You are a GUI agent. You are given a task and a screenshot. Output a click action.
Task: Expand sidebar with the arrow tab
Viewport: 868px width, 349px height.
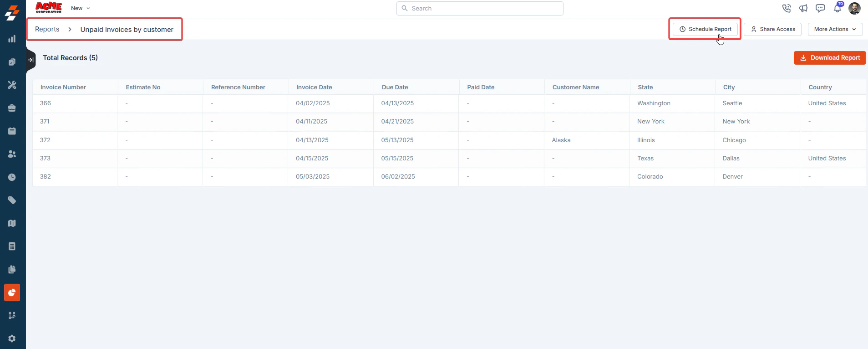click(x=30, y=60)
